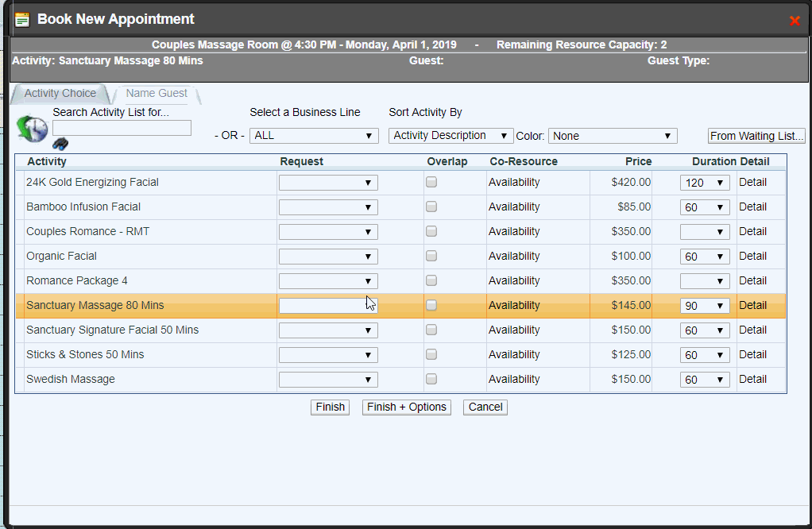Switch to the Name Guest tab

(x=157, y=93)
